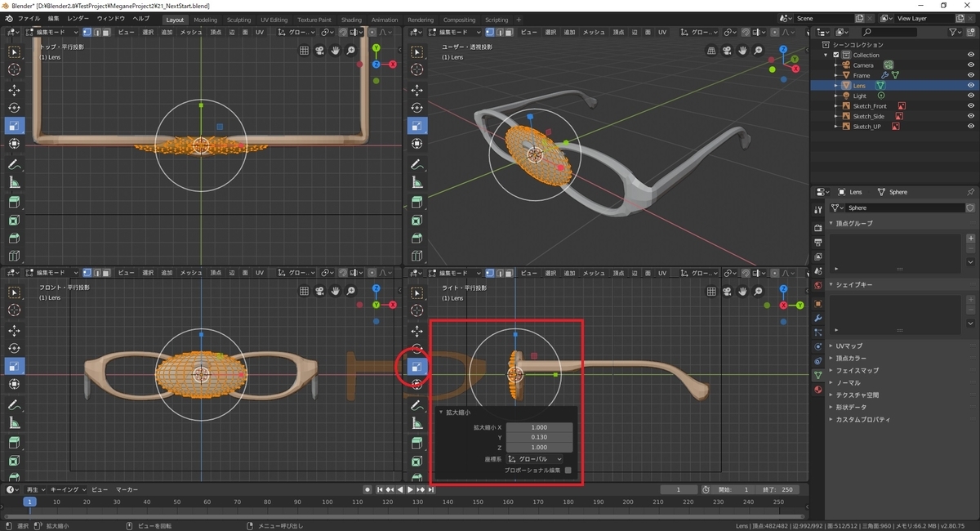The height and width of the screenshot is (531, 980).
Task: Select the Annotate pencil tool in top viewport
Action: coord(15,164)
